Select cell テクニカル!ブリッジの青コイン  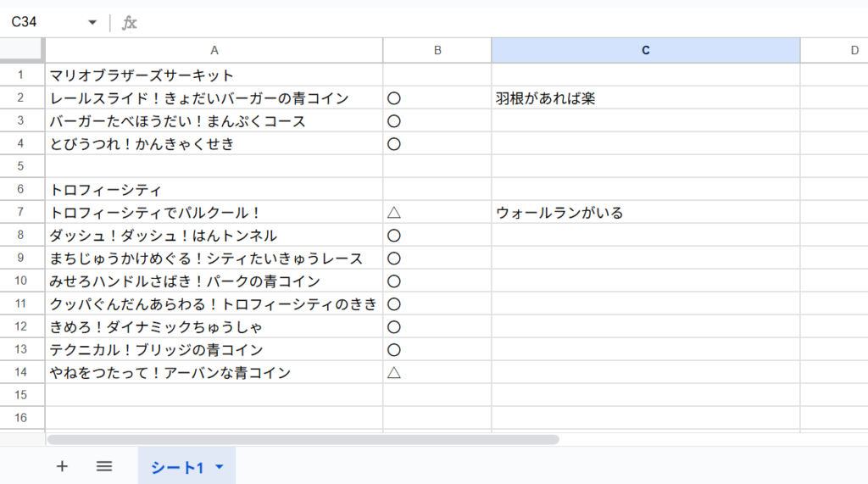click(214, 349)
